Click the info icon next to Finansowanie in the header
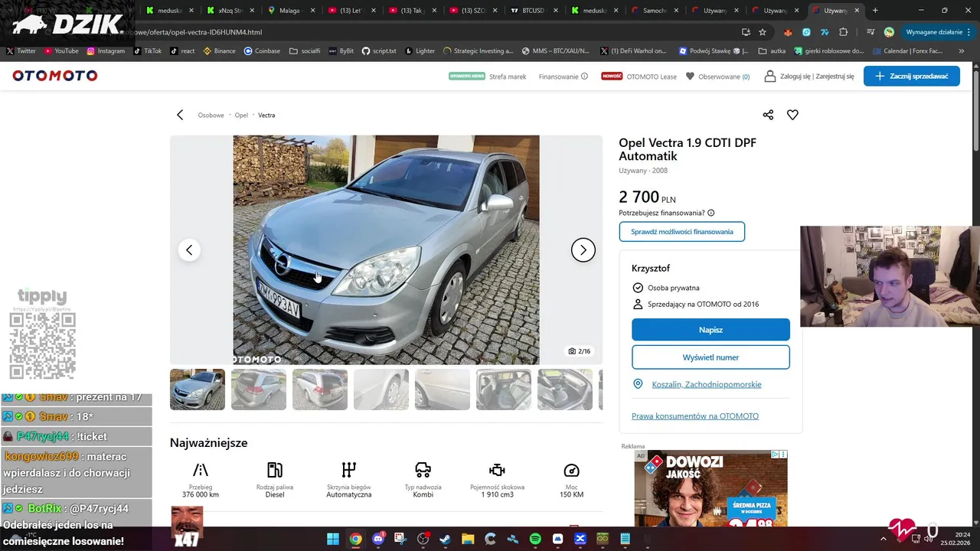 (584, 77)
